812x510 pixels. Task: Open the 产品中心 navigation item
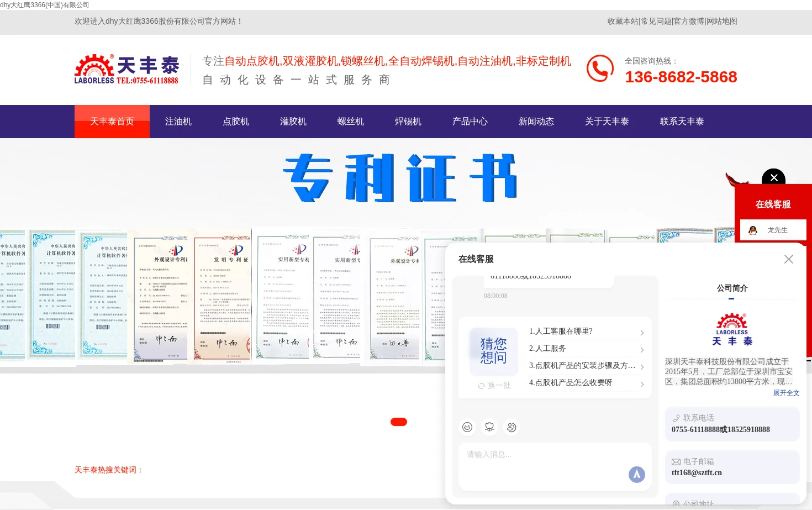click(x=470, y=122)
